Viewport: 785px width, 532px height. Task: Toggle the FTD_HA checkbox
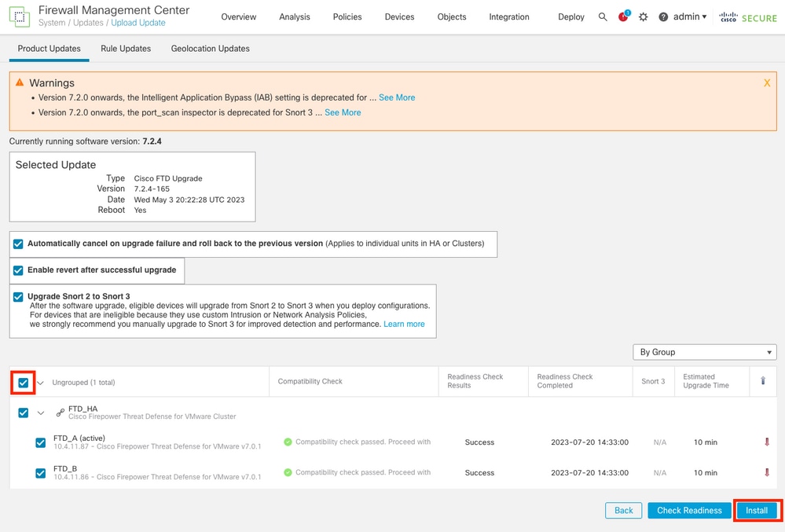pyautogui.click(x=23, y=413)
